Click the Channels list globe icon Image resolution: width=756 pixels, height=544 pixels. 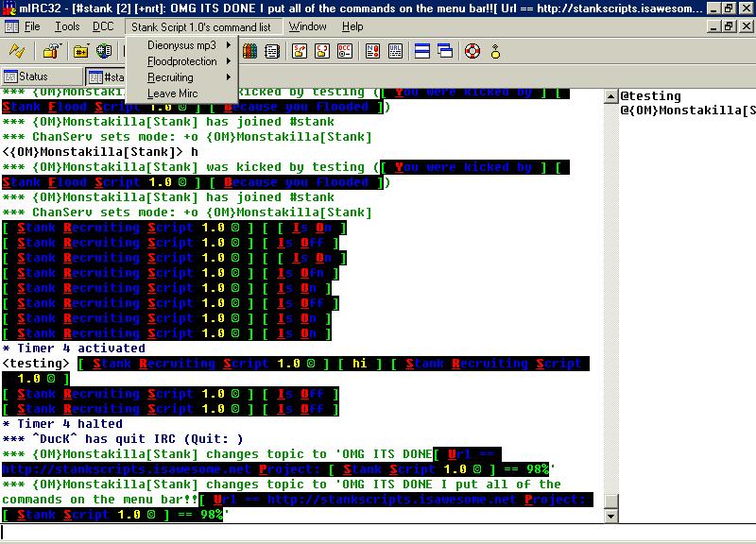(104, 51)
